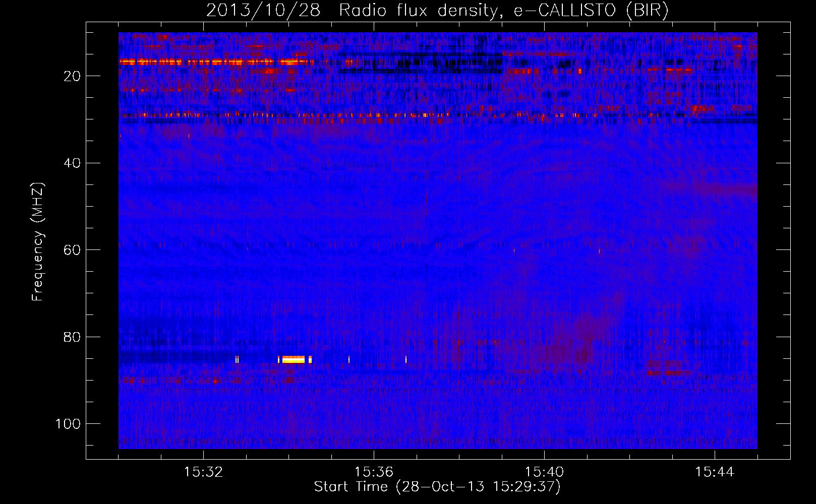Screen dimensions: 816x504
Task: Click the '20' frequency tick label
Action: 72,76
